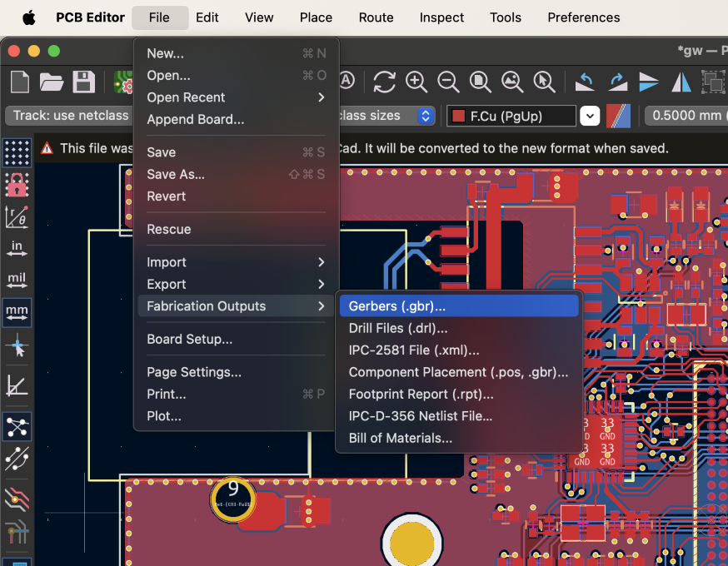
Task: Select inches unit button
Action: pyautogui.click(x=17, y=249)
